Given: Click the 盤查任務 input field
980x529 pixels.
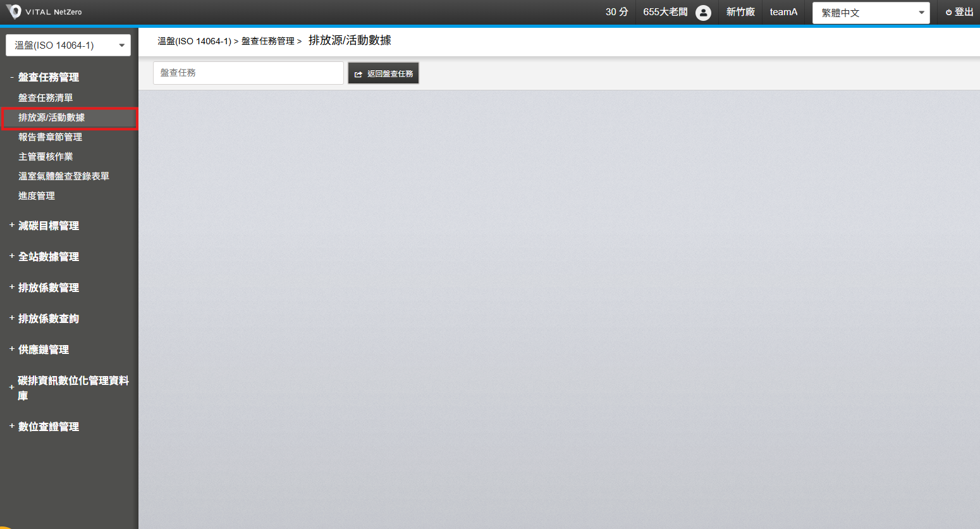Looking at the screenshot, I should coord(248,73).
